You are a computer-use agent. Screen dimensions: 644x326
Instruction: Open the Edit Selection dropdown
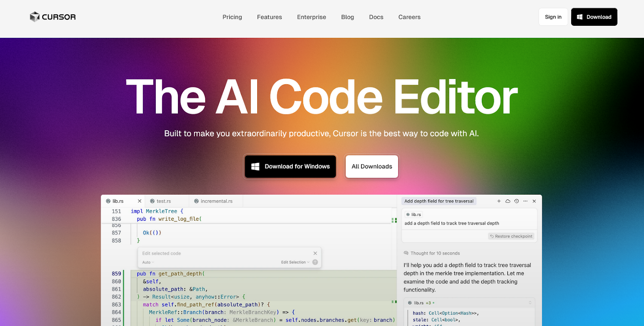click(x=295, y=262)
